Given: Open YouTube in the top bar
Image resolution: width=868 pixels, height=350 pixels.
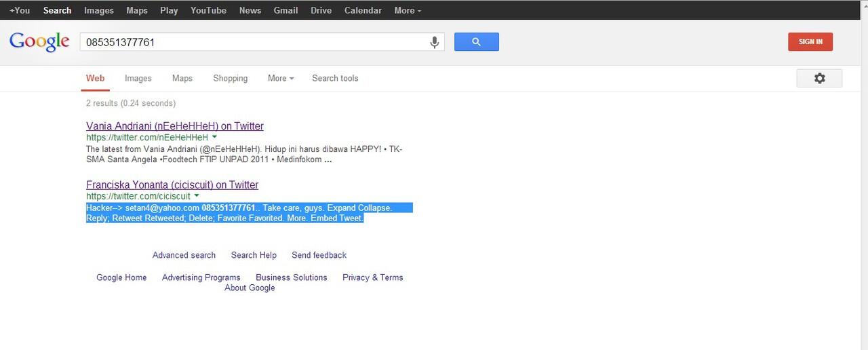Looking at the screenshot, I should coord(208,10).
